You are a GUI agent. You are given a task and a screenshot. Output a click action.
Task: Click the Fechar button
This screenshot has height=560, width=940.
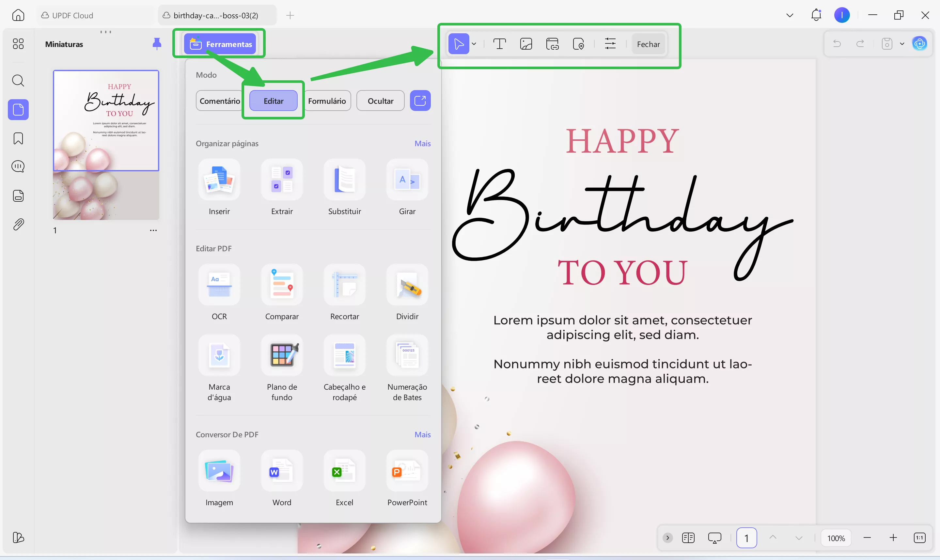648,44
